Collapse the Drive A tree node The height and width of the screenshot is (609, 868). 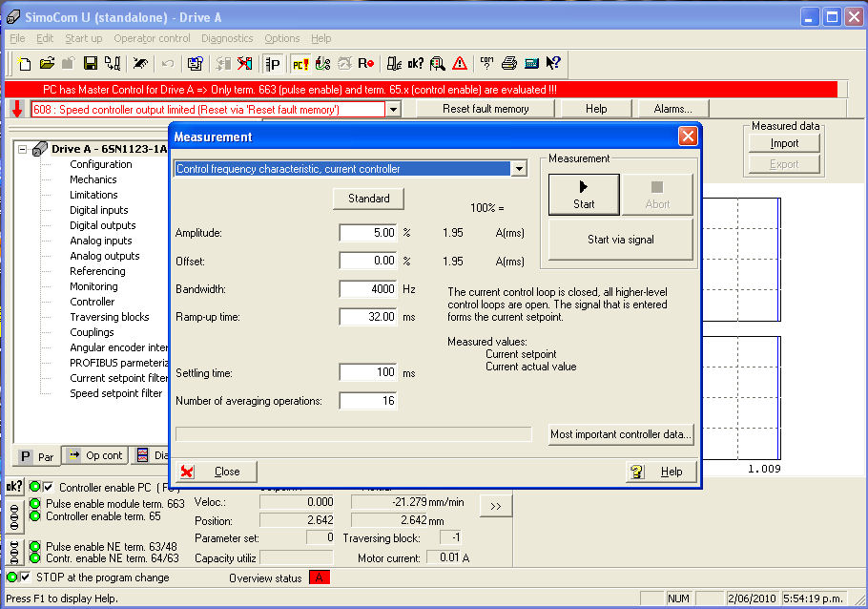tap(23, 149)
